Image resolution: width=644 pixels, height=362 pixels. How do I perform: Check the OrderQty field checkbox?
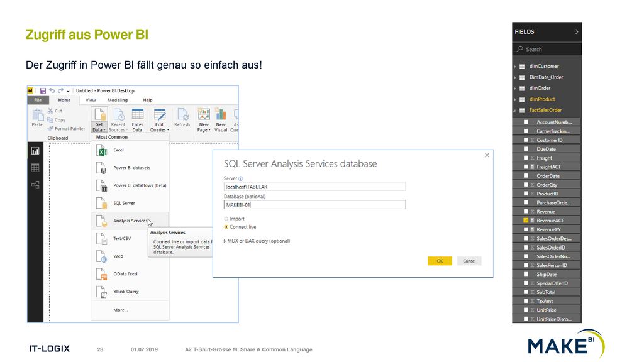(526, 185)
